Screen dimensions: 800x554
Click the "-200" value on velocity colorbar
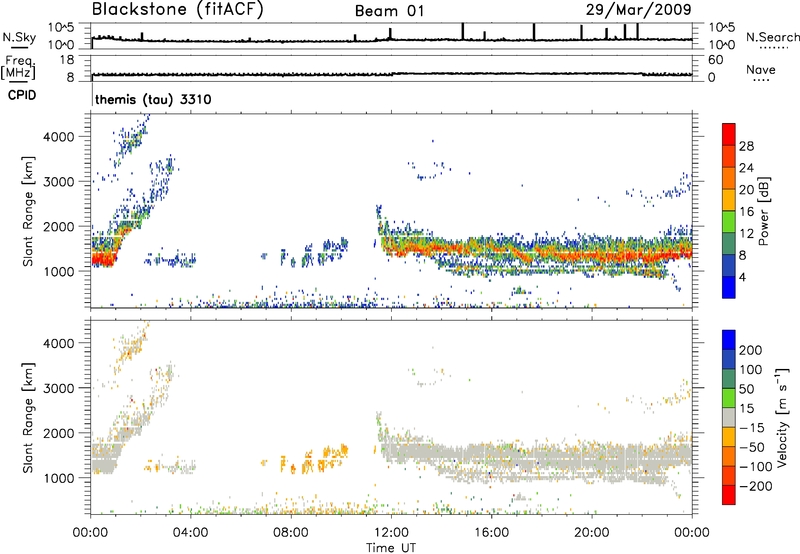[756, 486]
